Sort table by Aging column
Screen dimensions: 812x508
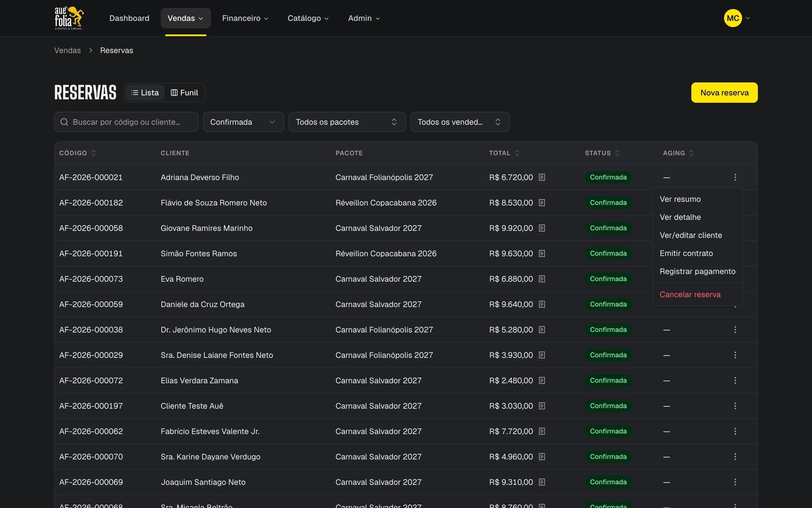(678, 153)
